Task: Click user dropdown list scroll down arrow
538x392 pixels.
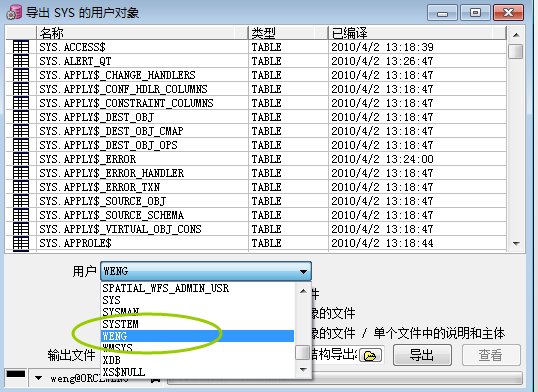Action: [303, 370]
